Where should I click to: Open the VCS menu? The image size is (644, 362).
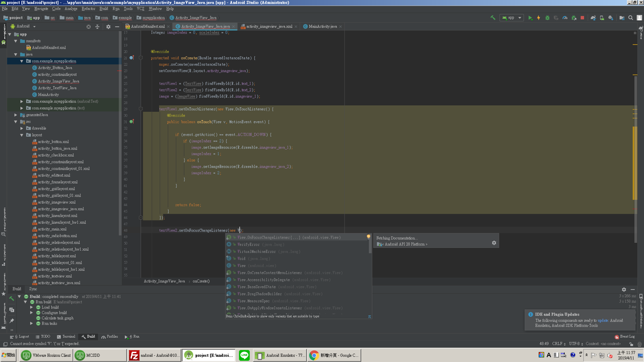(x=140, y=9)
